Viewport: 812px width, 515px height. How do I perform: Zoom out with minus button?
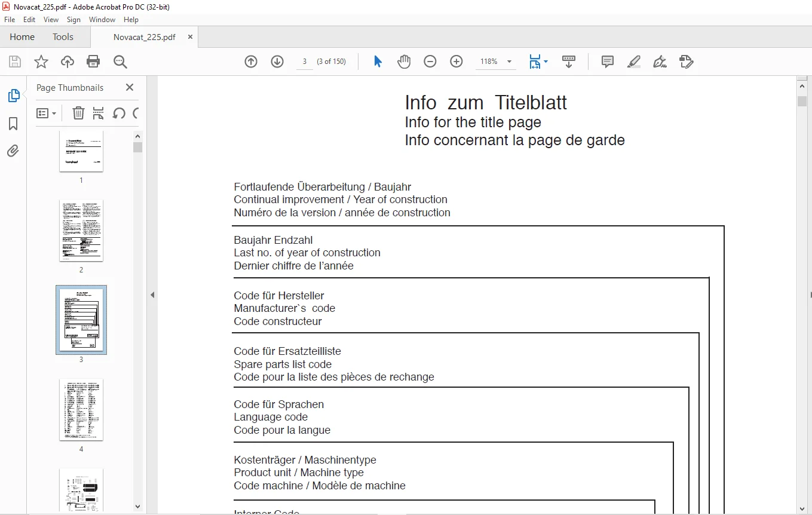[x=430, y=62]
